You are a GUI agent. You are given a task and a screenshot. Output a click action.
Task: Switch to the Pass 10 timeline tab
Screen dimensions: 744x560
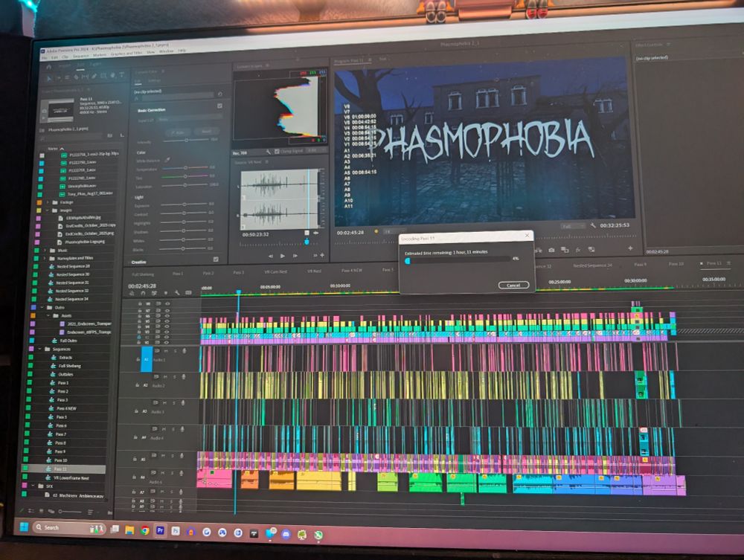click(676, 264)
